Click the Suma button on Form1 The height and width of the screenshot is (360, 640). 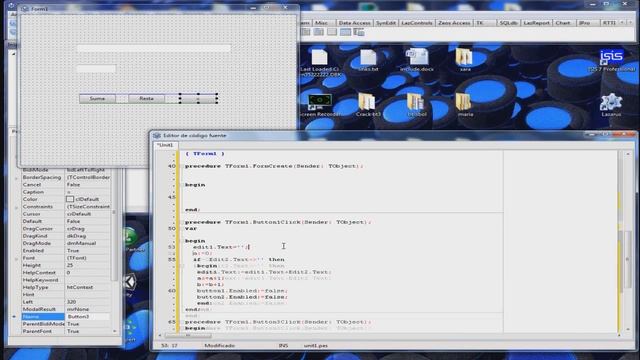pos(97,98)
